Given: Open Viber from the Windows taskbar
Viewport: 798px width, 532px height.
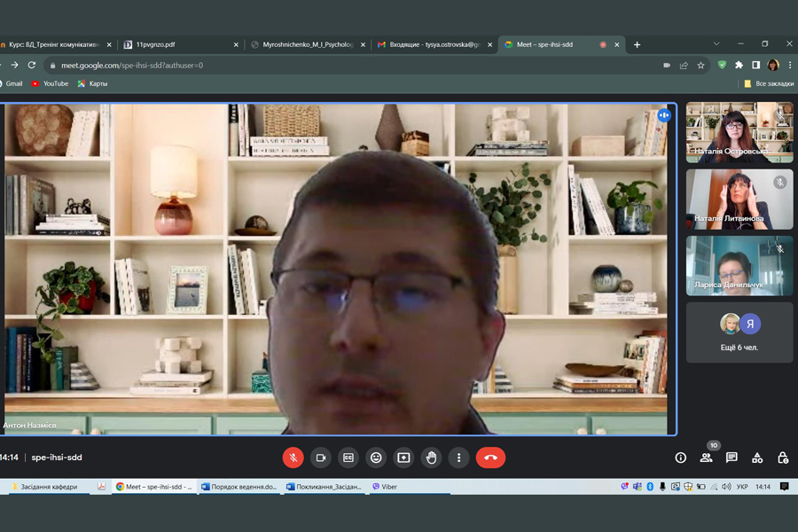Looking at the screenshot, I should point(385,487).
